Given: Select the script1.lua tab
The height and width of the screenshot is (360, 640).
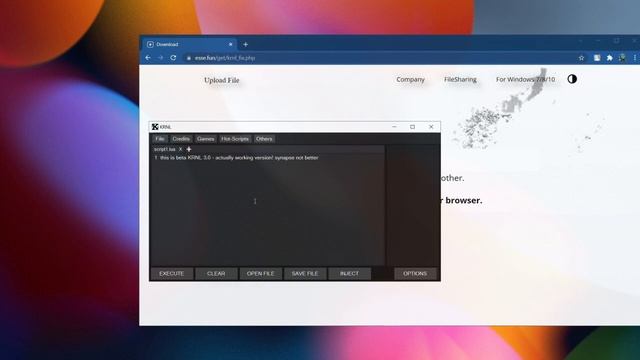Looking at the screenshot, I should (x=164, y=149).
